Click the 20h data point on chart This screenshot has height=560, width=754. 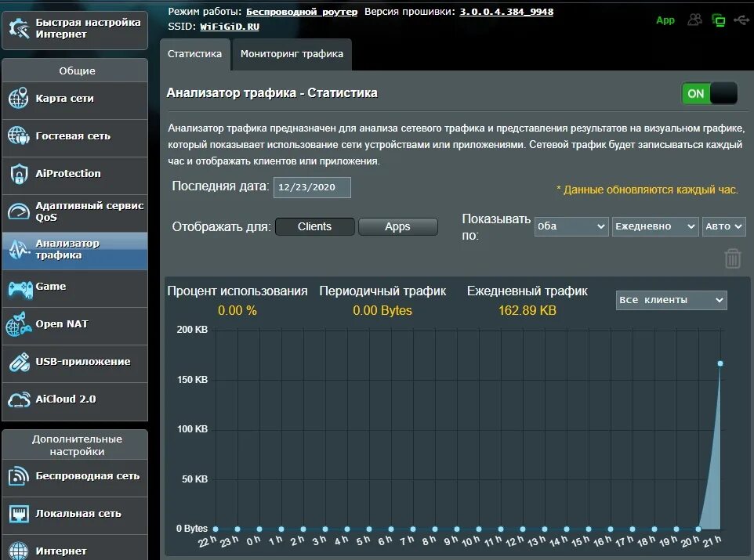tap(698, 529)
